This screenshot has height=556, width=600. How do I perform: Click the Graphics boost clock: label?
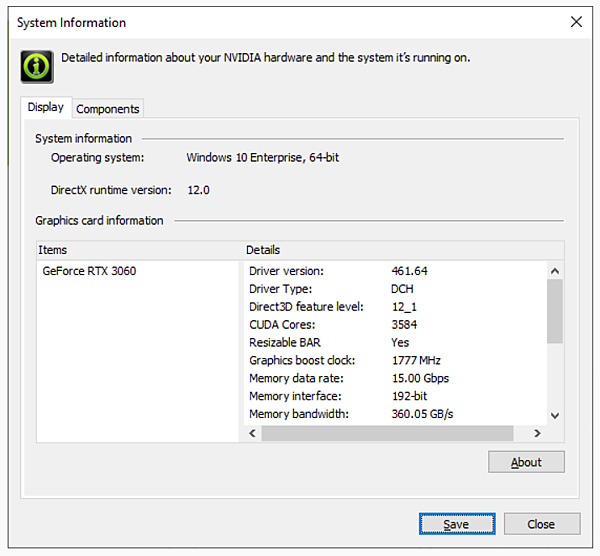pyautogui.click(x=302, y=360)
